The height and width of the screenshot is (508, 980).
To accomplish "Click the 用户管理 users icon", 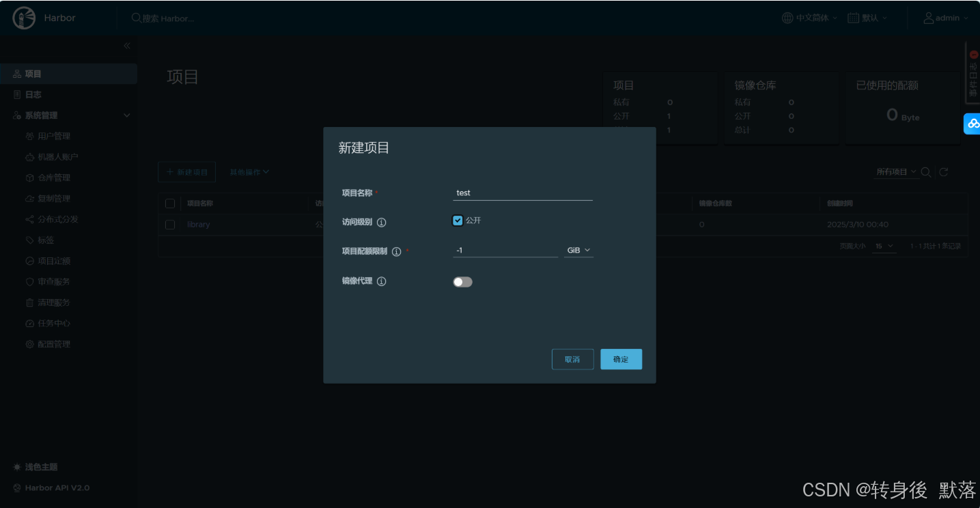I will [29, 136].
